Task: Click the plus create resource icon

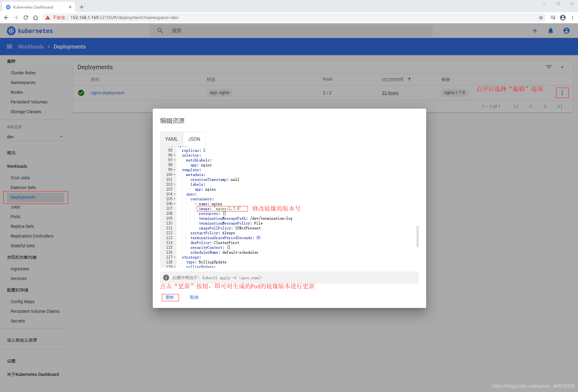Action: 535,31
